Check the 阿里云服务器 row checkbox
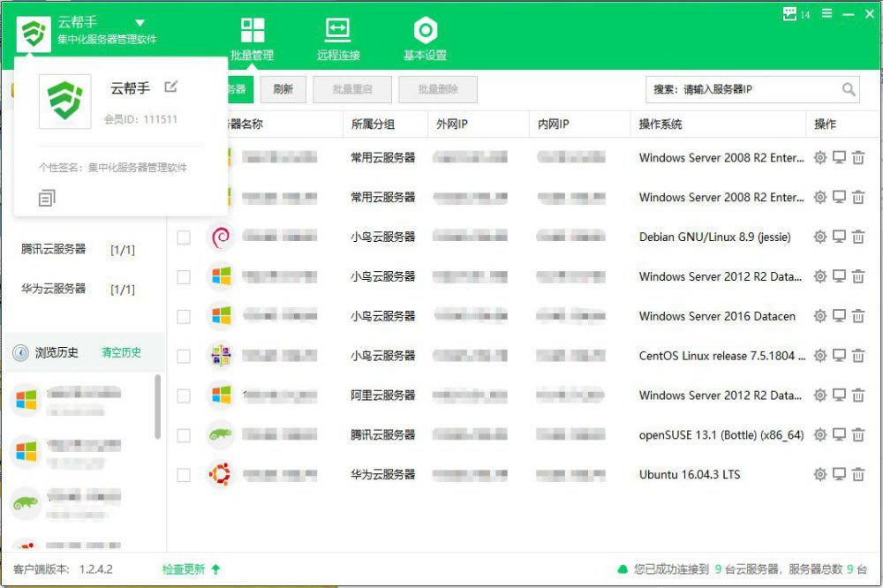The width and height of the screenshot is (883, 588). (184, 396)
